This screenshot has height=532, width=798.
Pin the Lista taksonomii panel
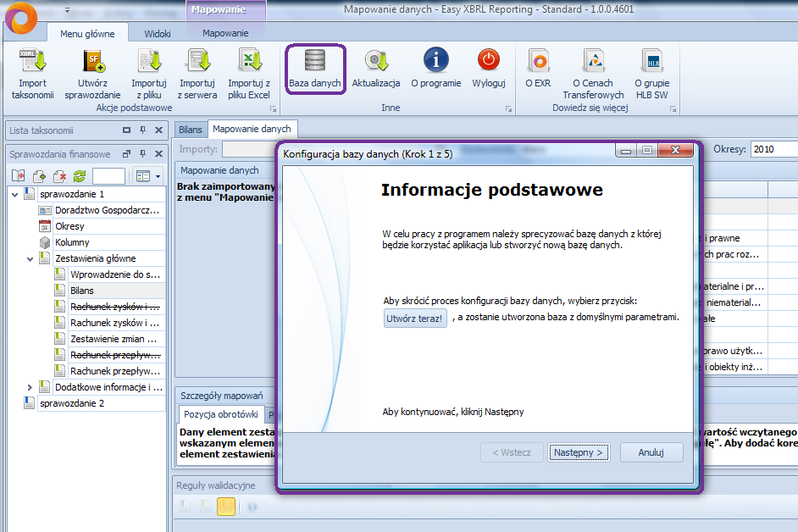[143, 130]
